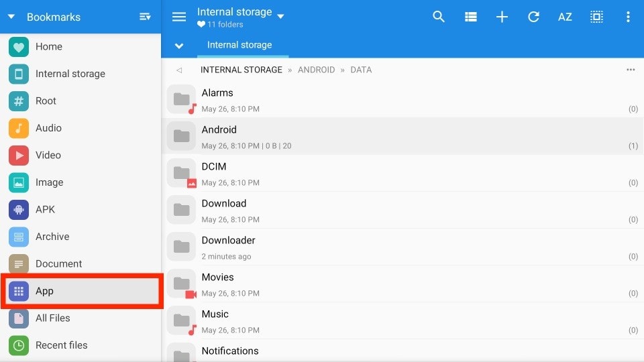Open the Notifications folder name

tap(230, 351)
